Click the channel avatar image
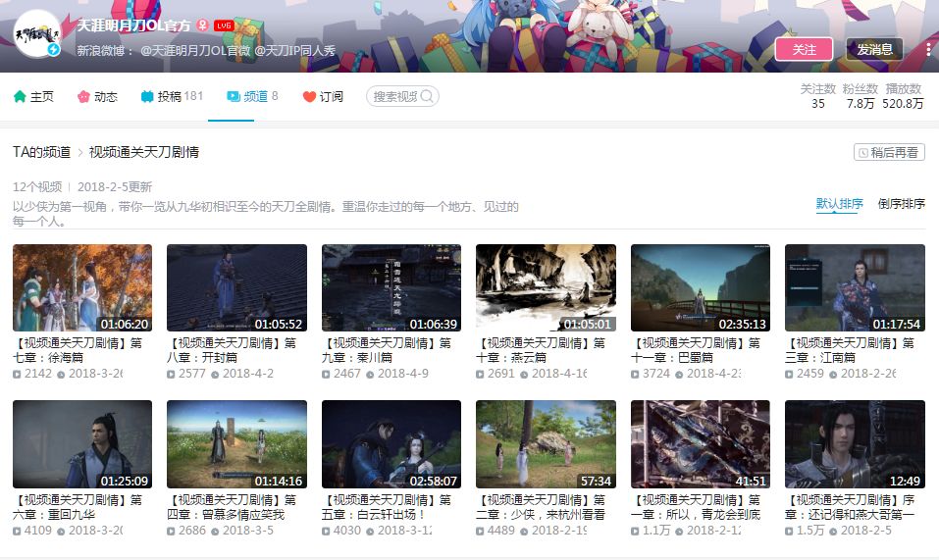 [37, 33]
